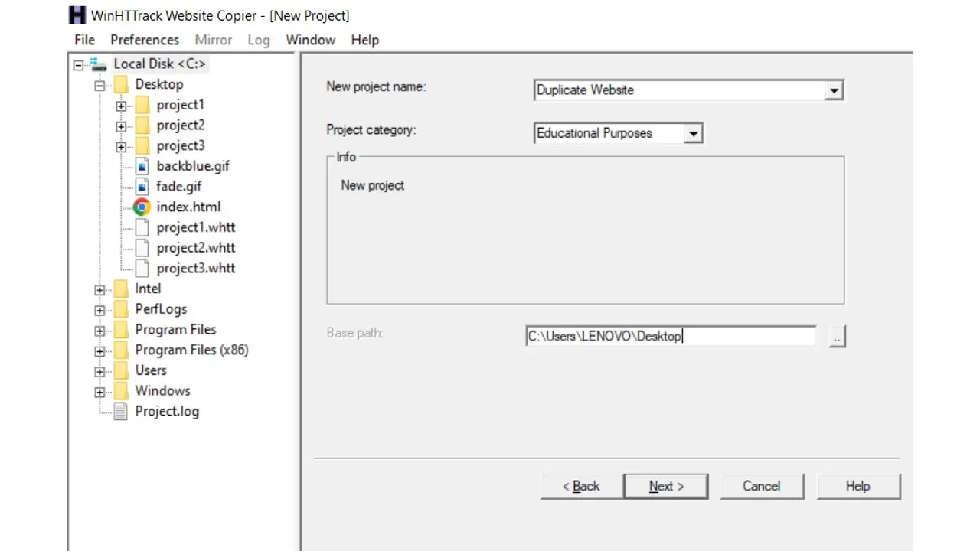Select the fade.gif tree label

179,187
